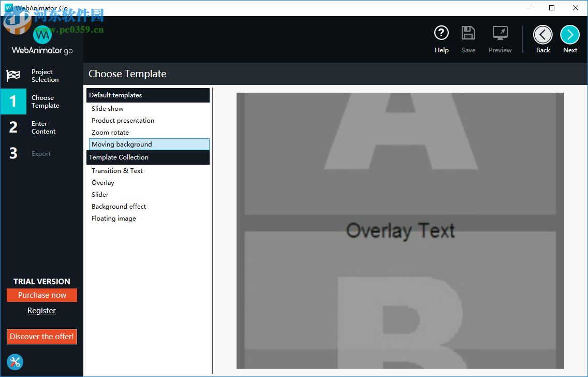Select the Overlay template
588x377 pixels.
tap(149, 183)
